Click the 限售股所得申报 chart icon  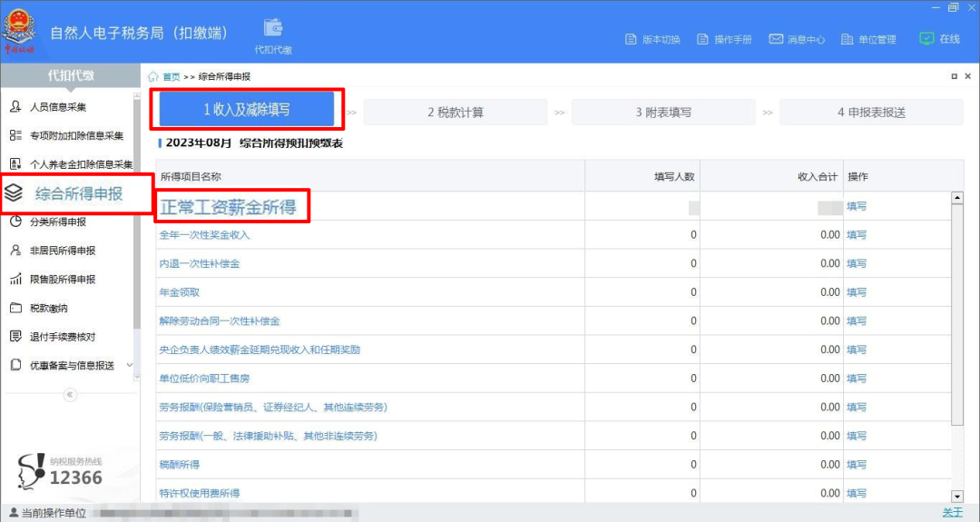click(15, 279)
